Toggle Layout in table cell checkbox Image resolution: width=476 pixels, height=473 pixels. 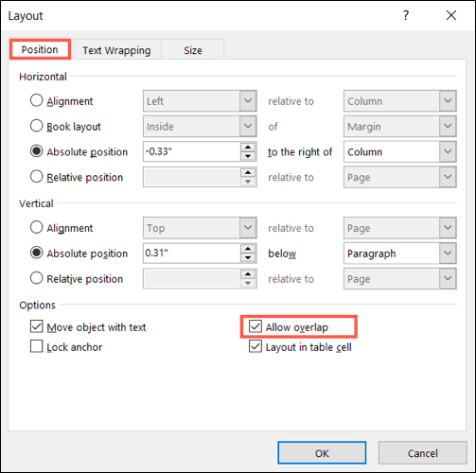(x=256, y=346)
